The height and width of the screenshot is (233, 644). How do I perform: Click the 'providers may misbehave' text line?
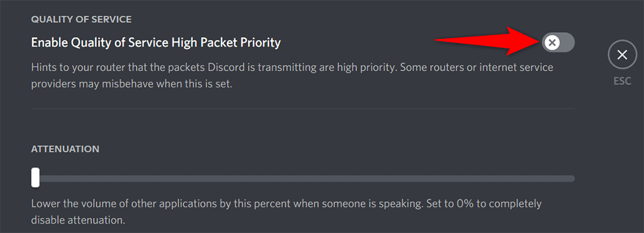(132, 86)
